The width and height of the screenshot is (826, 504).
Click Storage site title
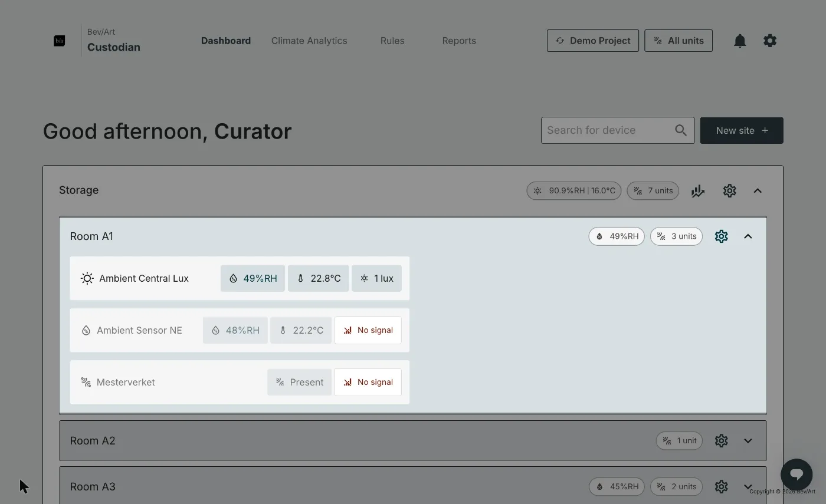pos(78,190)
